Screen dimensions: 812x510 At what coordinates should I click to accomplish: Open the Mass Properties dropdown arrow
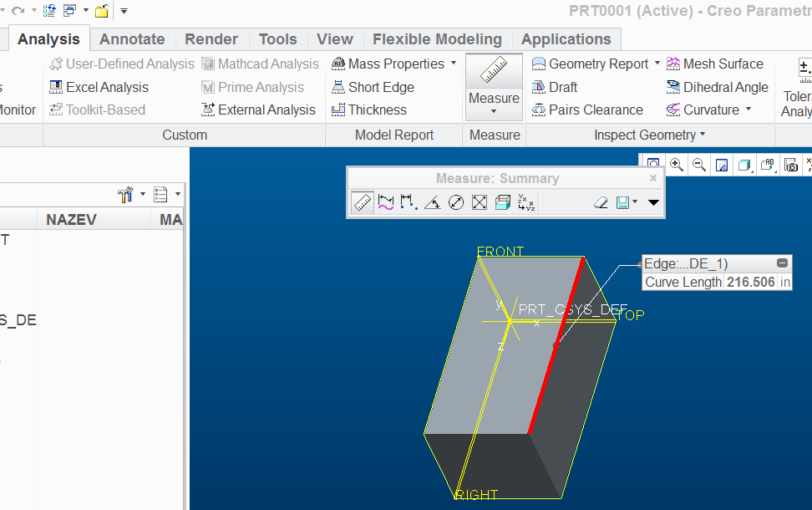(x=454, y=64)
